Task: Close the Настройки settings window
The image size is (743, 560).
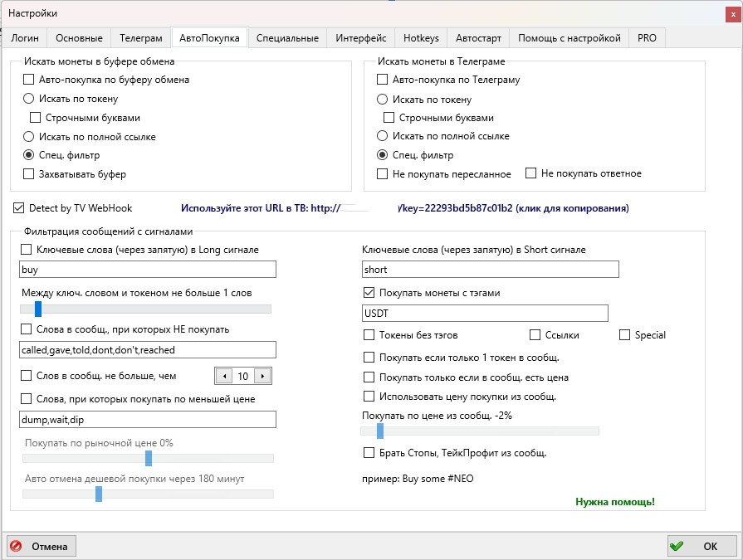Action: (730, 13)
